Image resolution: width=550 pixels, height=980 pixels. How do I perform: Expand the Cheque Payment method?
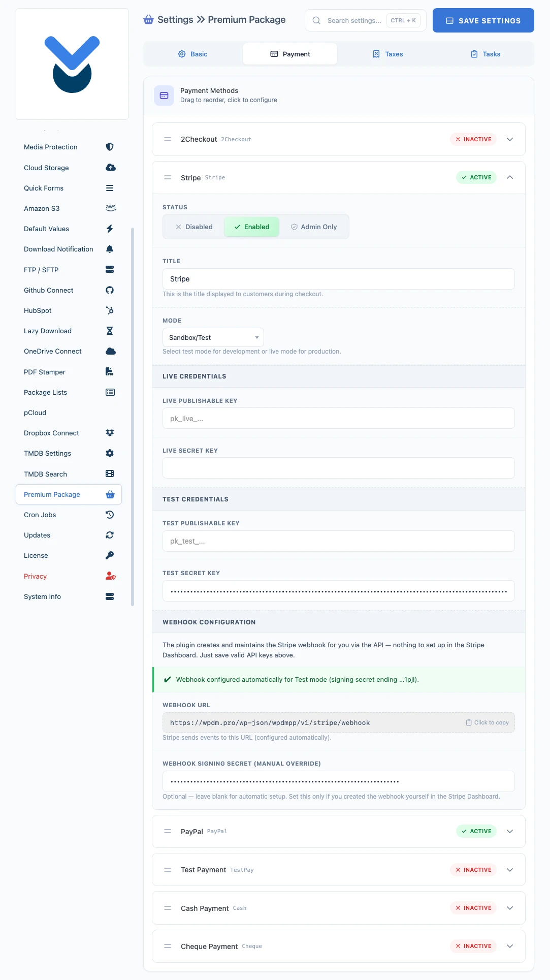510,946
